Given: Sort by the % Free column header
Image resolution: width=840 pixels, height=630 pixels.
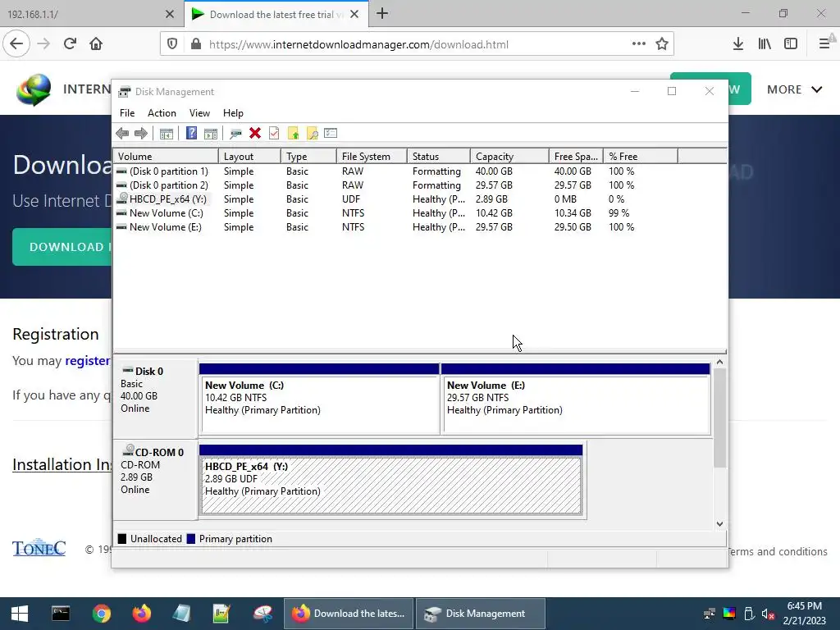Looking at the screenshot, I should (641, 157).
